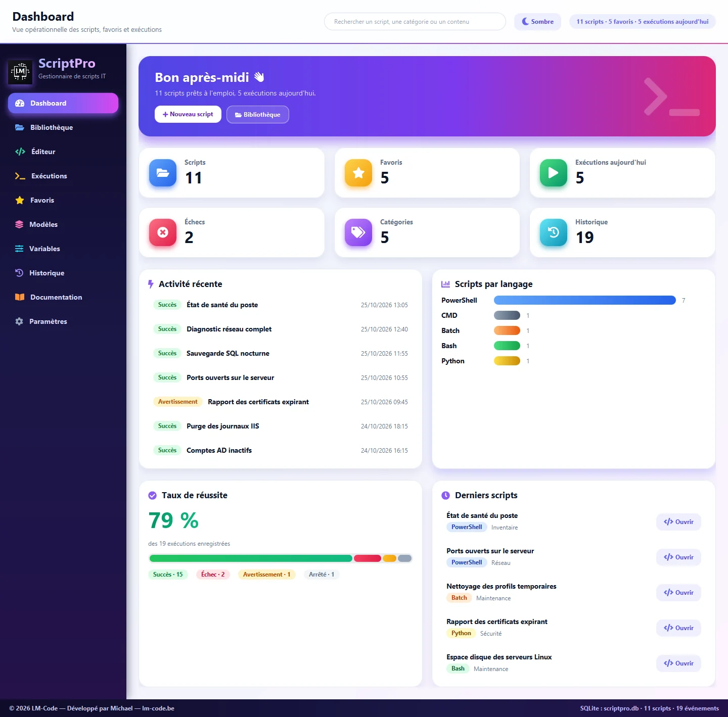Image resolution: width=728 pixels, height=717 pixels.
Task: Click the Arrêté · 1 legend badge
Action: click(322, 575)
